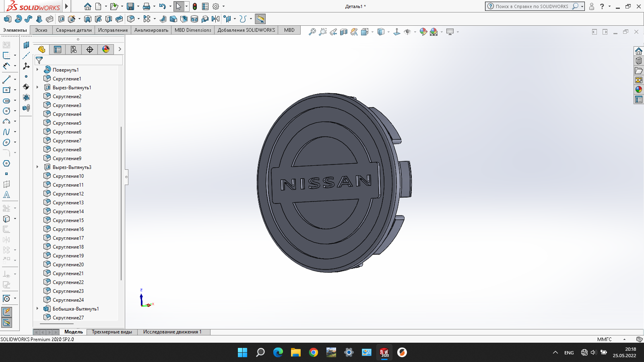Open the Hole Wizard tool
Viewport: 644px width, 362px height.
coord(72,19)
